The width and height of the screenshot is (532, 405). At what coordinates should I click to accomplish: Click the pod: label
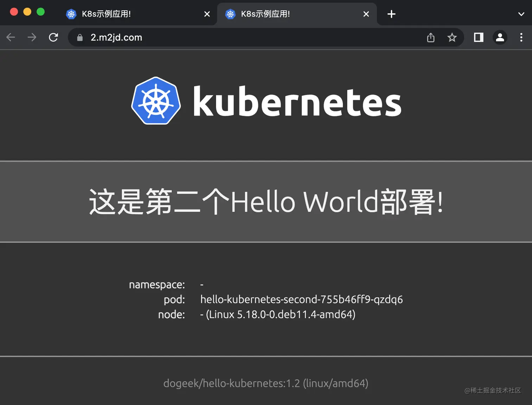pos(175,299)
